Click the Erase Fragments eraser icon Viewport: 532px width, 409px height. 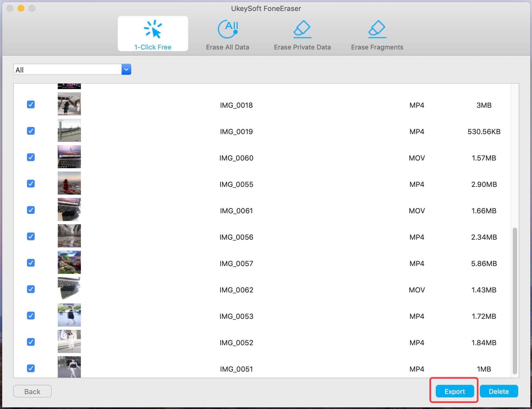pyautogui.click(x=377, y=29)
